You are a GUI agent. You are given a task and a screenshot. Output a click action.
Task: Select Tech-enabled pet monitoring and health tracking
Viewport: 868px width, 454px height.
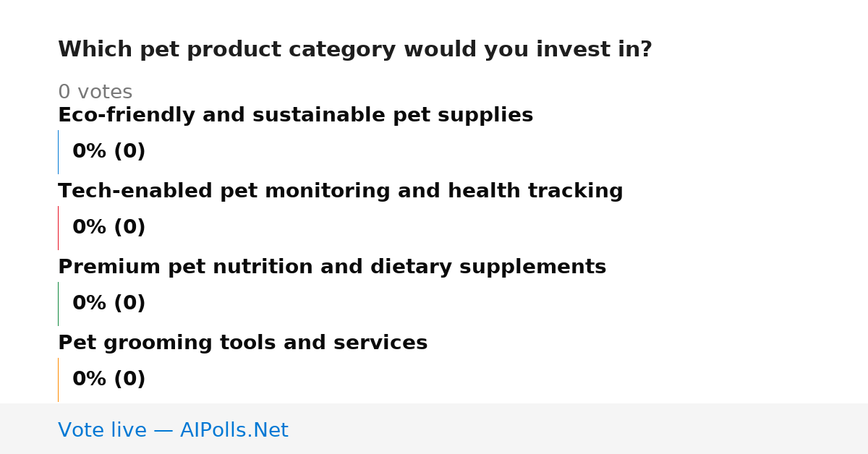[x=340, y=192]
